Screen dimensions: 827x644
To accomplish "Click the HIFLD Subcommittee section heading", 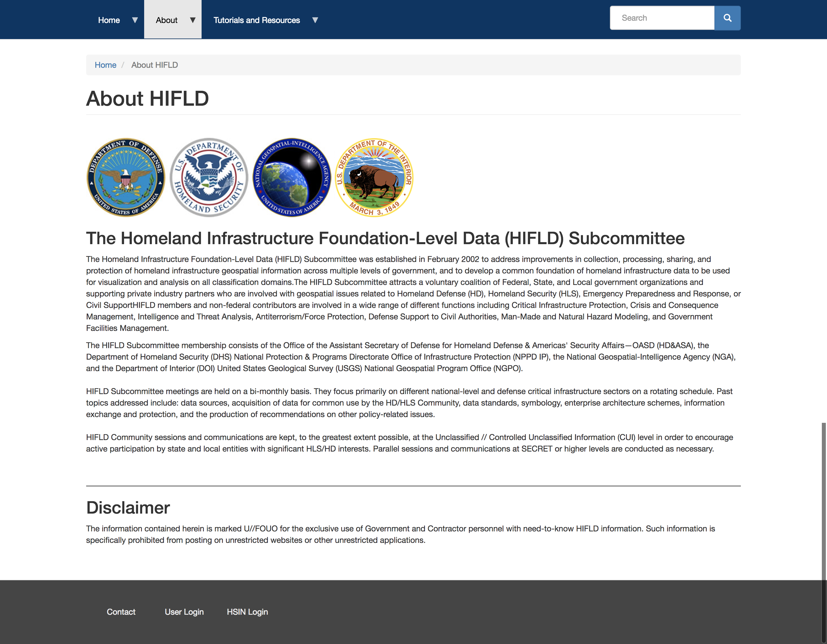I will click(x=385, y=238).
